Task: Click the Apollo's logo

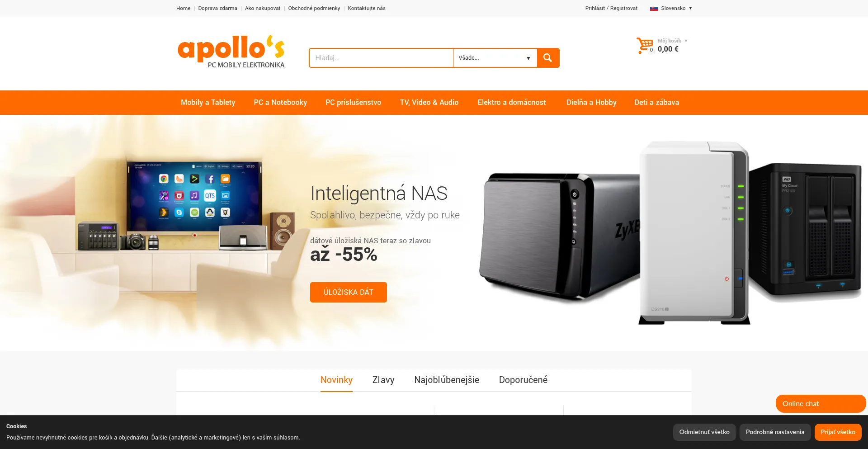Action: (231, 52)
